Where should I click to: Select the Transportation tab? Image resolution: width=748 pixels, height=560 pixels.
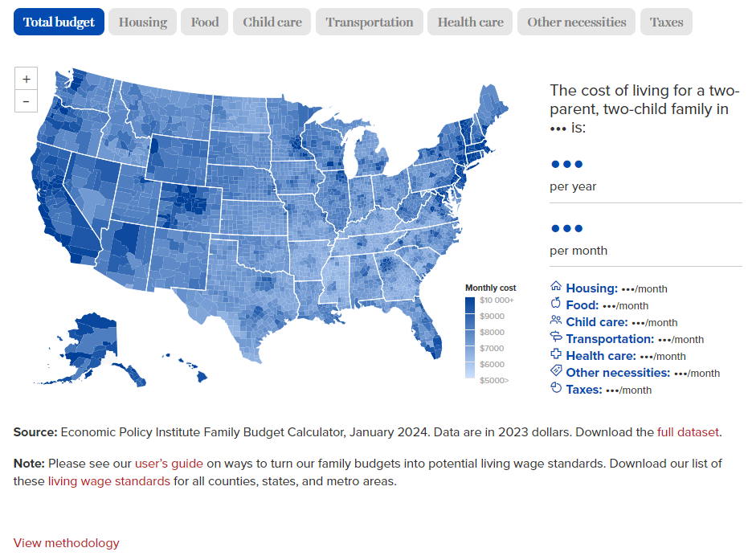pos(370,22)
